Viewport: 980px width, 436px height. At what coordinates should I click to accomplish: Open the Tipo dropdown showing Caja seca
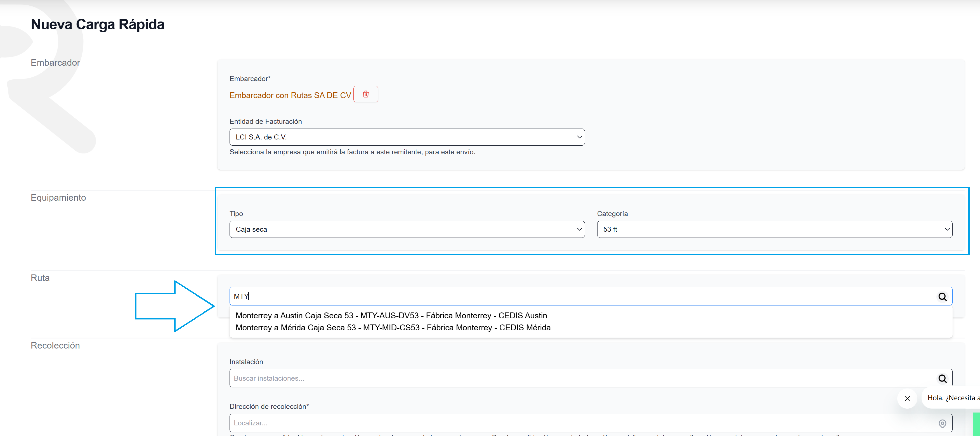[x=407, y=229]
